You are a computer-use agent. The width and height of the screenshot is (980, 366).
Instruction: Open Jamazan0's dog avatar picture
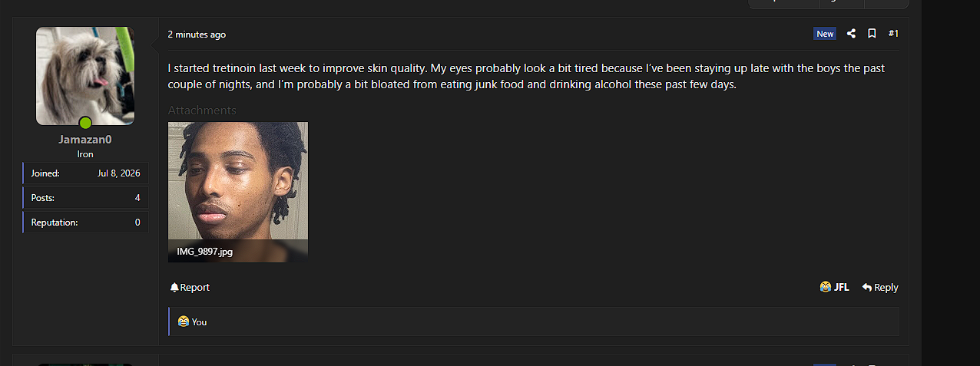85,76
